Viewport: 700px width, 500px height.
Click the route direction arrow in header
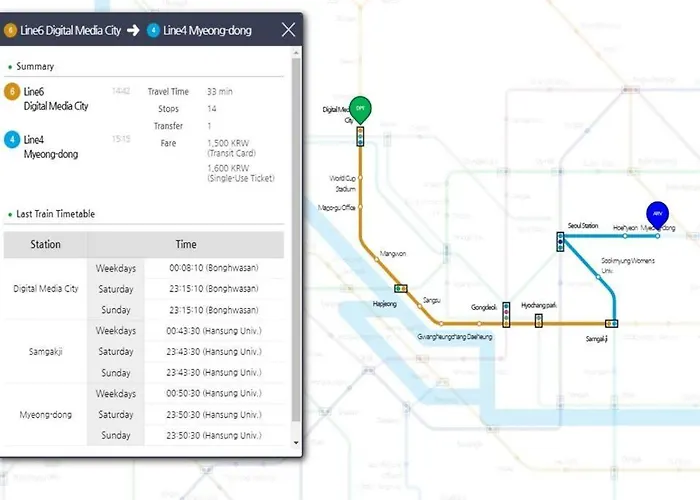pyautogui.click(x=133, y=30)
